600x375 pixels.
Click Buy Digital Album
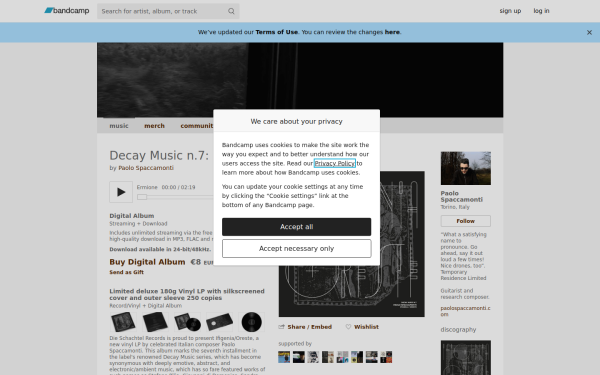(147, 262)
